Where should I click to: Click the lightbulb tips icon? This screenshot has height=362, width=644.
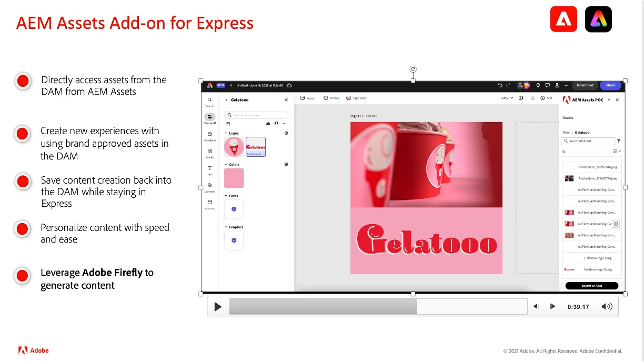tap(538, 85)
